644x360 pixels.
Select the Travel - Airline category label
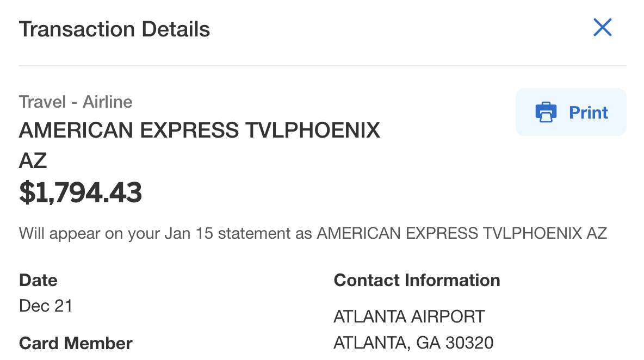click(x=76, y=102)
